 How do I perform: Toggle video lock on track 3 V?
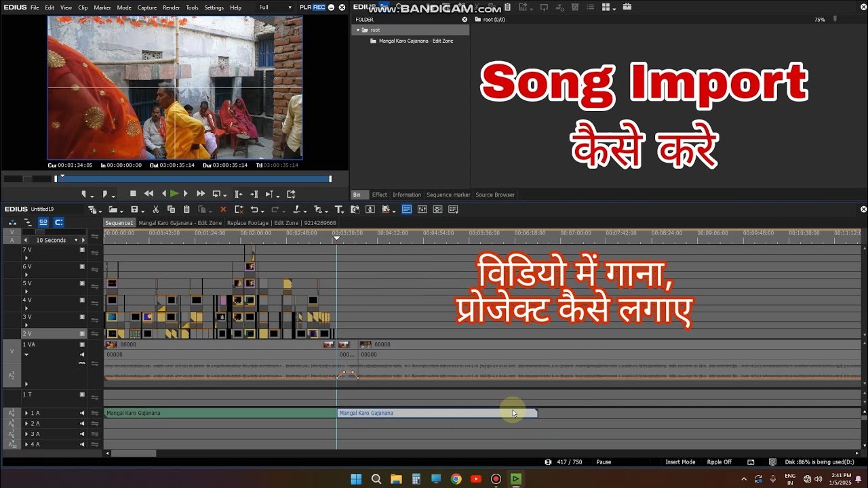click(x=83, y=317)
